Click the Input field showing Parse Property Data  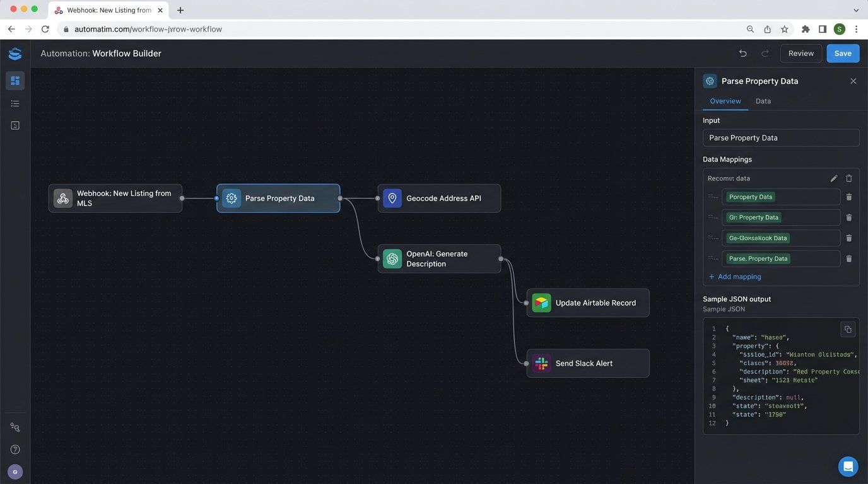780,137
